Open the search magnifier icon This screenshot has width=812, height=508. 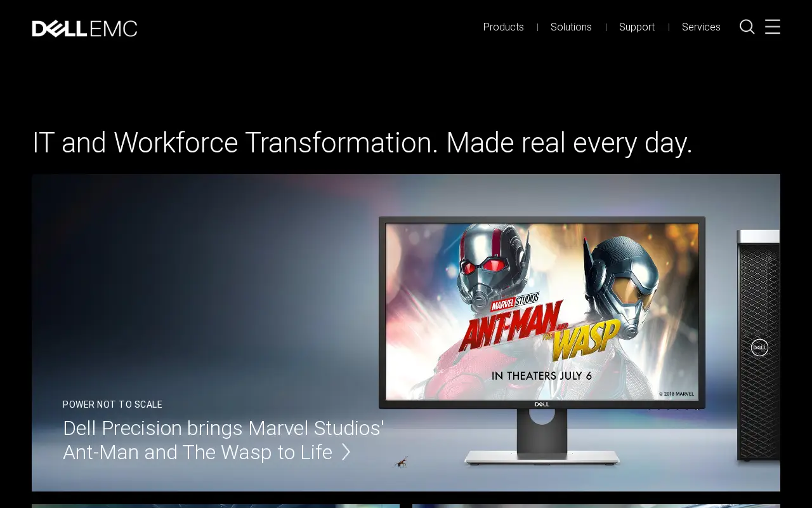pyautogui.click(x=747, y=27)
